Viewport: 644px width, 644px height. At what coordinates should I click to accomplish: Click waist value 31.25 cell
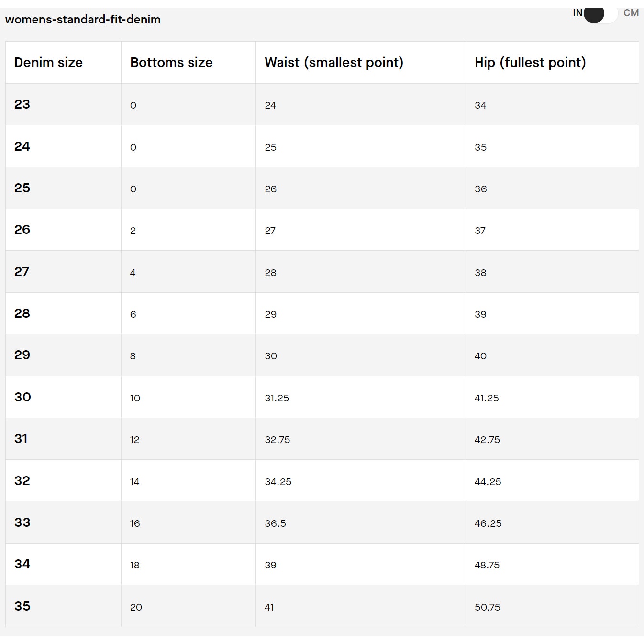point(361,397)
